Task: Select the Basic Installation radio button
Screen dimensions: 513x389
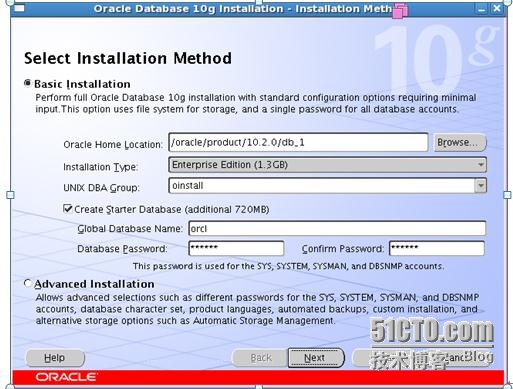Action: click(28, 83)
